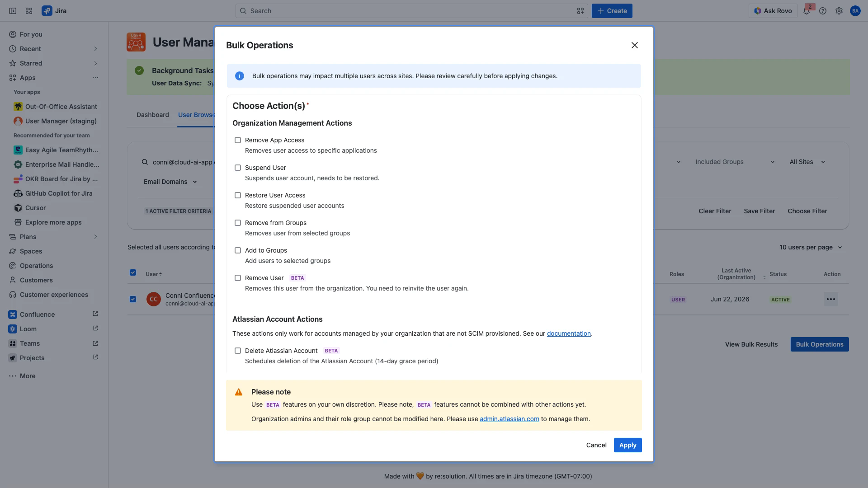
Task: Open Confluence icon in sidebar
Action: [x=13, y=314]
